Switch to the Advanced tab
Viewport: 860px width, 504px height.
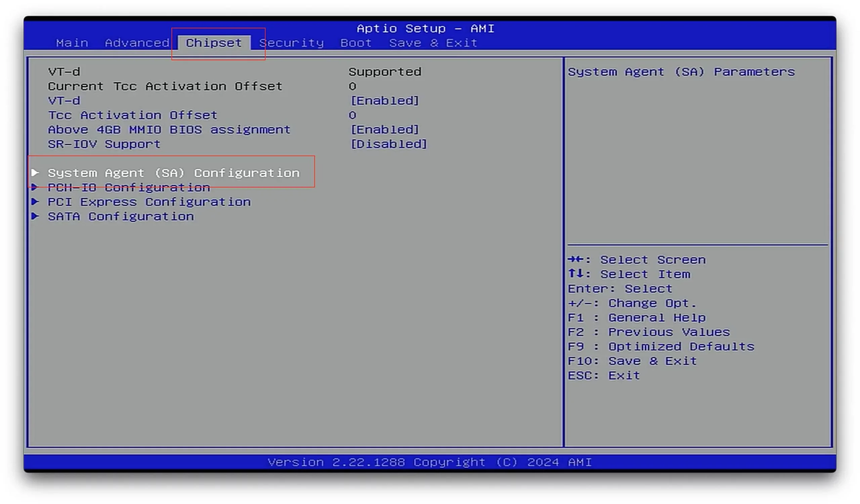pyautogui.click(x=137, y=43)
